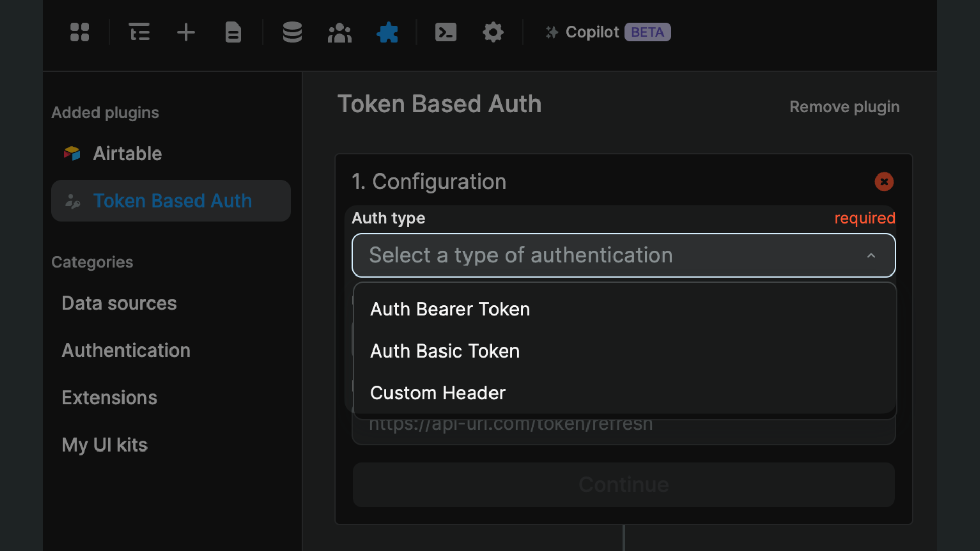Click the add (plus) icon in the toolbar
The image size is (980, 551).
186,32
